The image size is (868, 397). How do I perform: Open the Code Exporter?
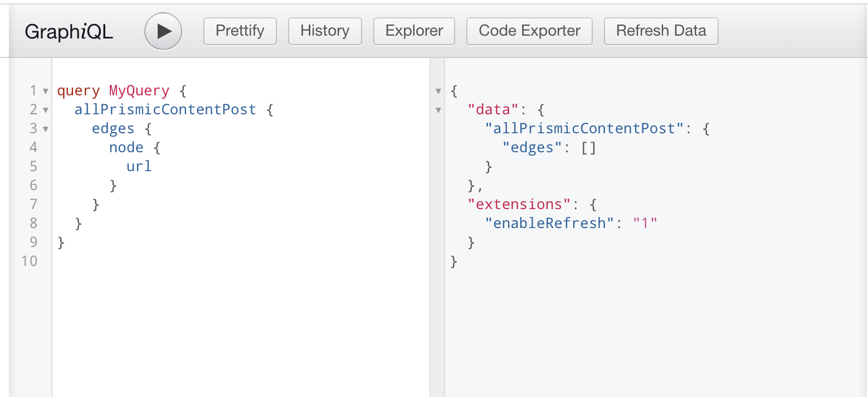click(x=529, y=31)
